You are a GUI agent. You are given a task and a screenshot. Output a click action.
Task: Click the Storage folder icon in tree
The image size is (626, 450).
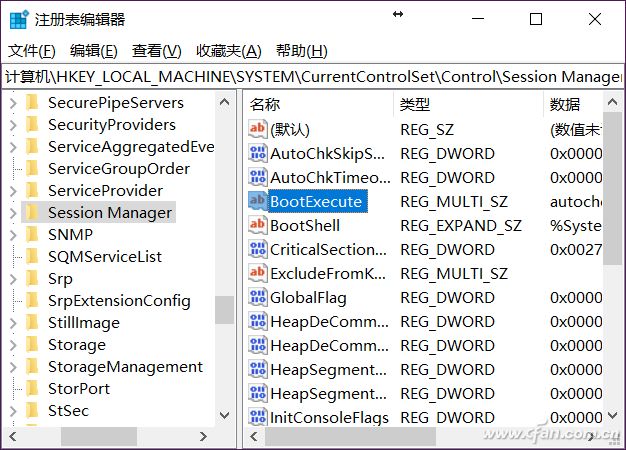[x=32, y=344]
